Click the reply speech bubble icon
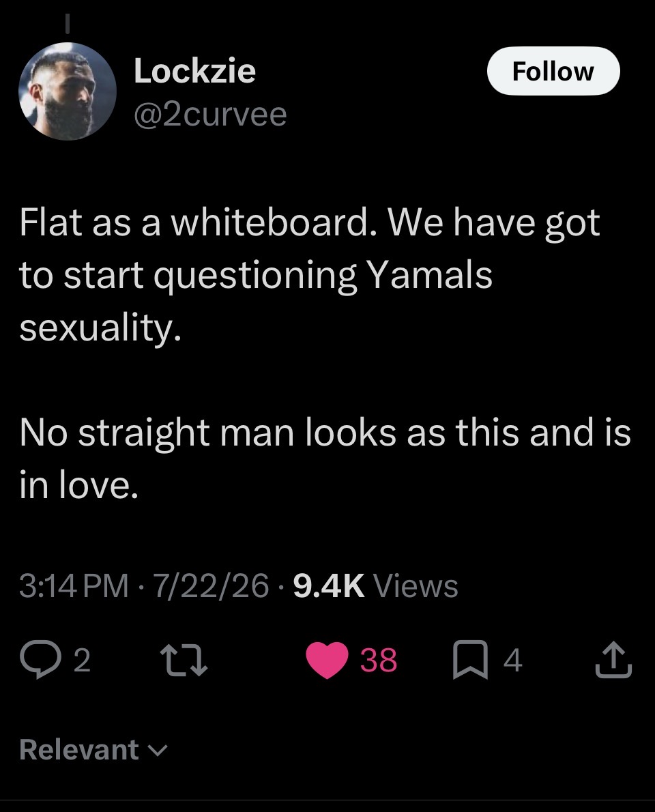Image resolution: width=655 pixels, height=812 pixels. 40,660
